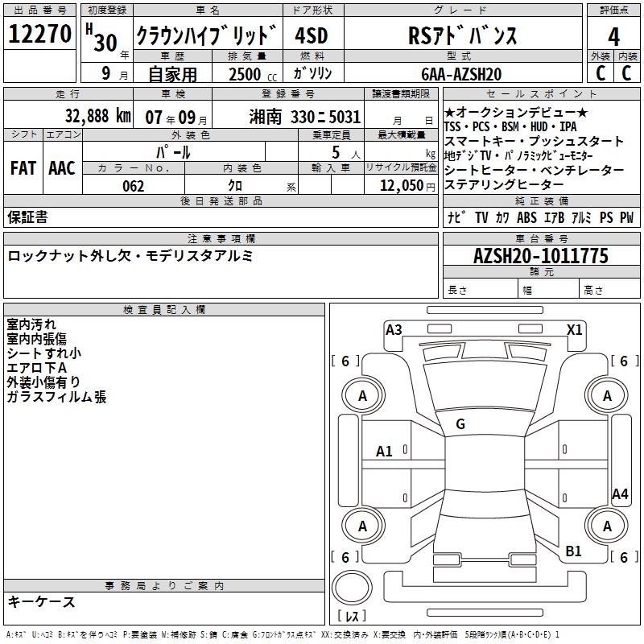644x644 pixels.
Task: Click the X1 damage mark on diagram
Action: 574,330
